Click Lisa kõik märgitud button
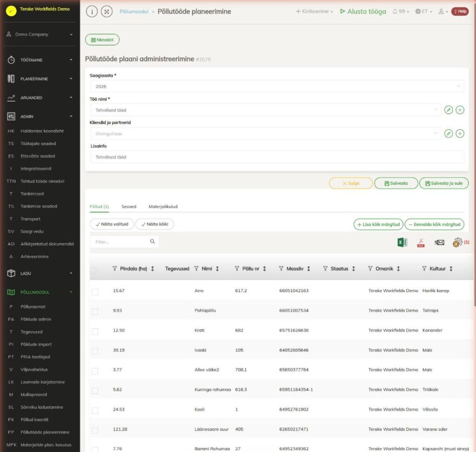This screenshot has width=476, height=452. coord(378,224)
